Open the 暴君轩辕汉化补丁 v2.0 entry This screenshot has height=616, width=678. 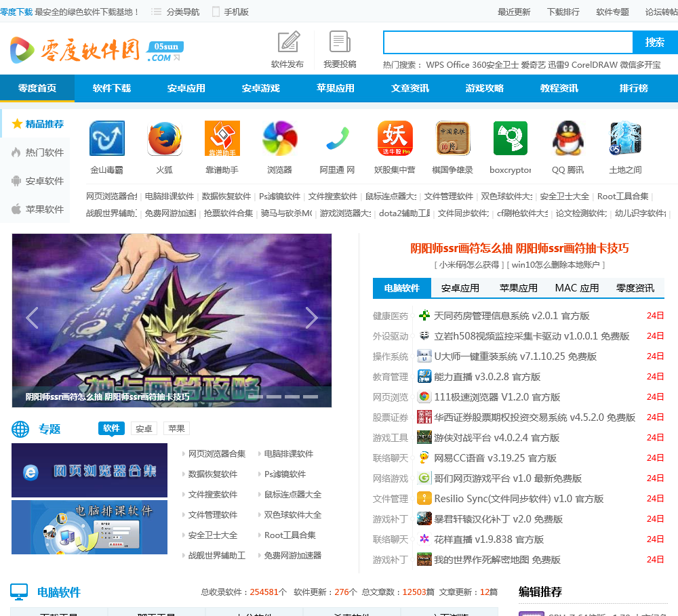[498, 518]
